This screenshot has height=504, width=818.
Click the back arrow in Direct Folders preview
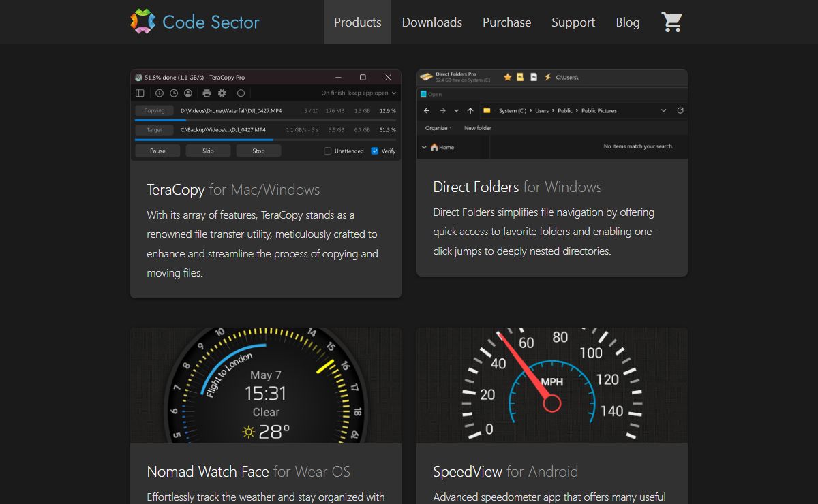pos(427,110)
